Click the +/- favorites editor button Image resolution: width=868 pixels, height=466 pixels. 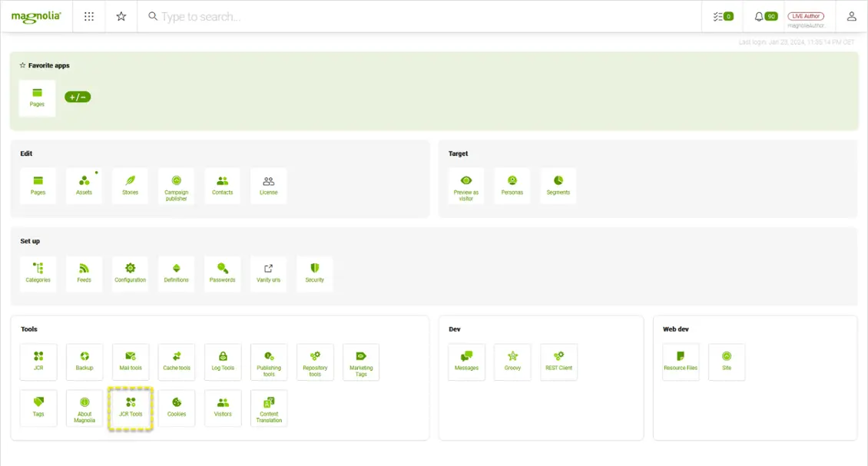click(x=77, y=97)
